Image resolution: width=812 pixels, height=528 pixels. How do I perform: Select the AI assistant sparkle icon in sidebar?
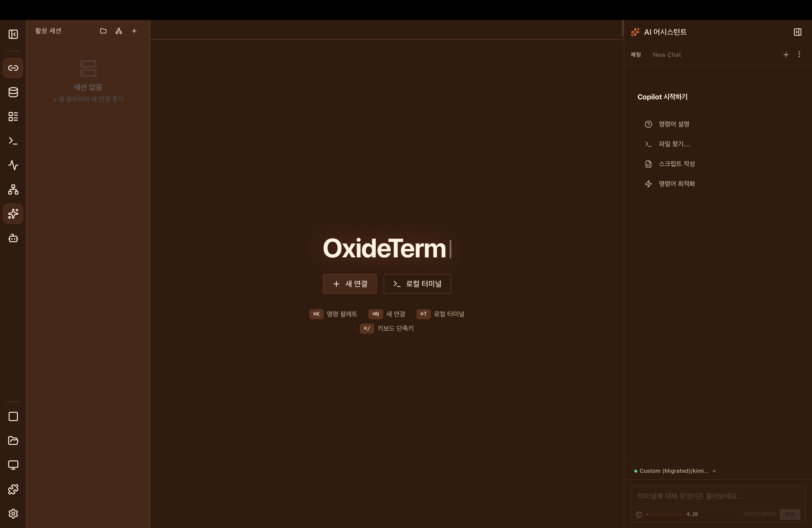coord(13,214)
